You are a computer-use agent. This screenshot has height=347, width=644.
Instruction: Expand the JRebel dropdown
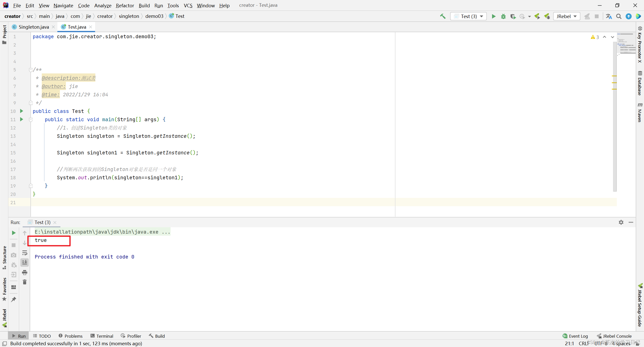point(567,16)
